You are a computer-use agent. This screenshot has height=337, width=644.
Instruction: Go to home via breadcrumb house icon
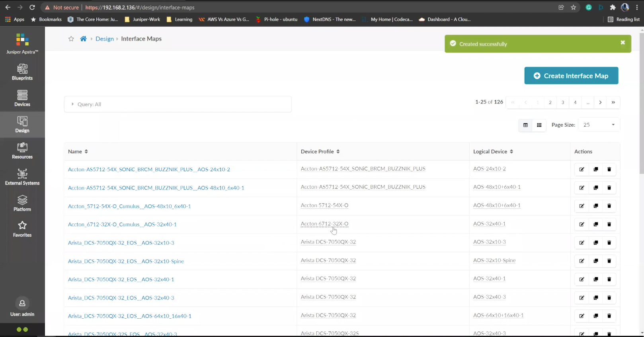(83, 39)
